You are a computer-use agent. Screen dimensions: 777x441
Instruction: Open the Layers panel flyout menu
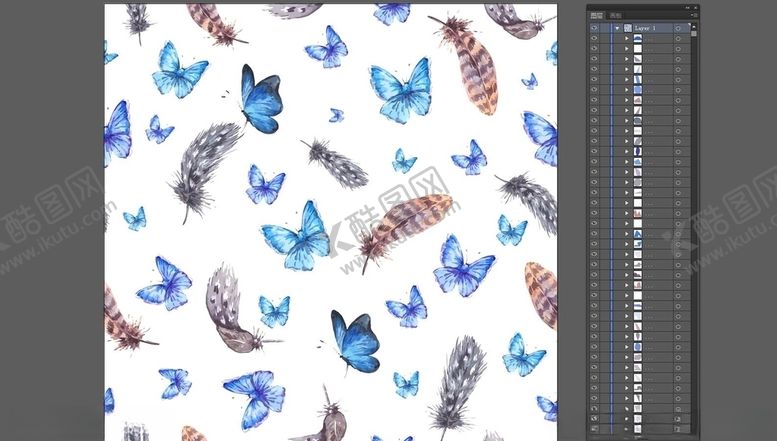[x=692, y=16]
